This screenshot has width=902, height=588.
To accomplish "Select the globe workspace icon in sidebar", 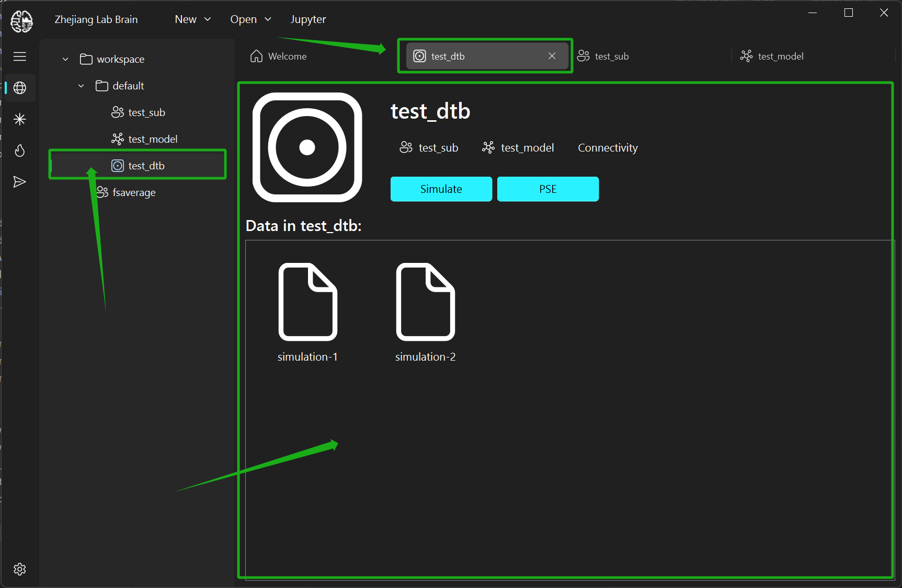I will (20, 88).
